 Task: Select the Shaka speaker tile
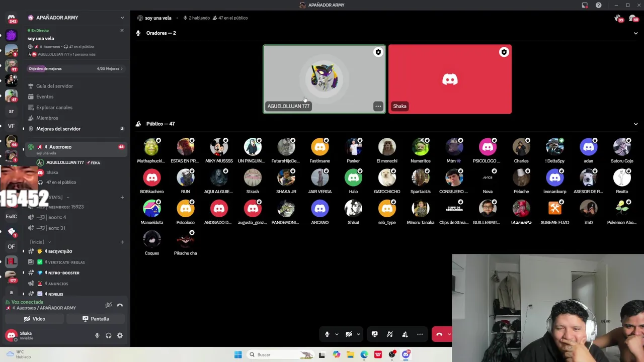pos(450,79)
